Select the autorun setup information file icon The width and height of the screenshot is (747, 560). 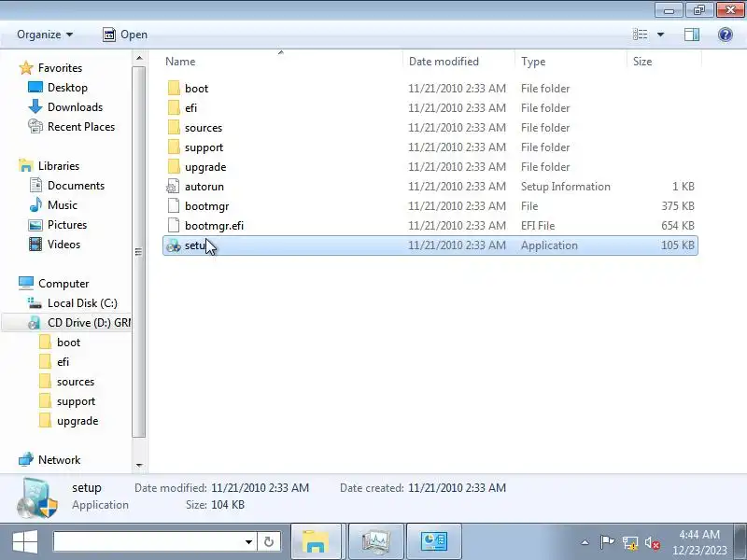[173, 186]
